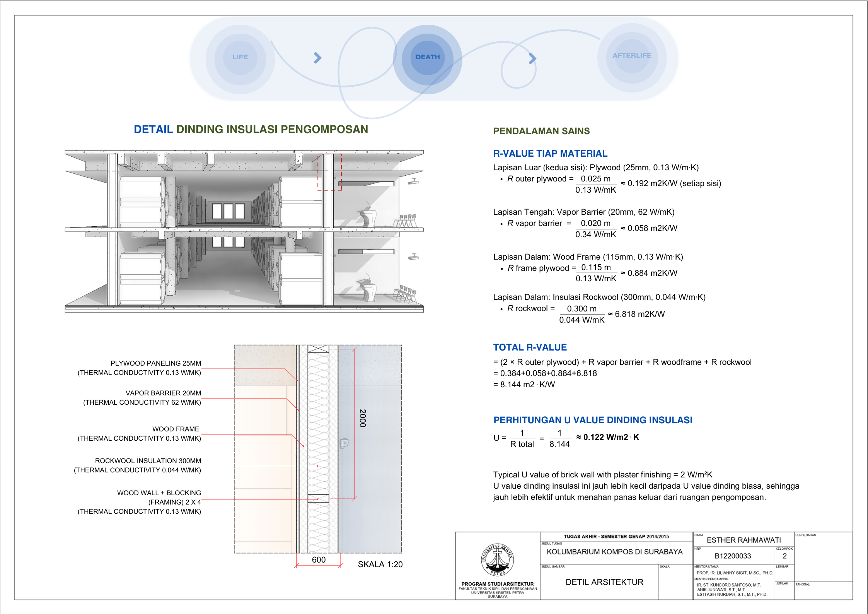
Task: Click the 2000 vertical dimension text
Action: [362, 418]
